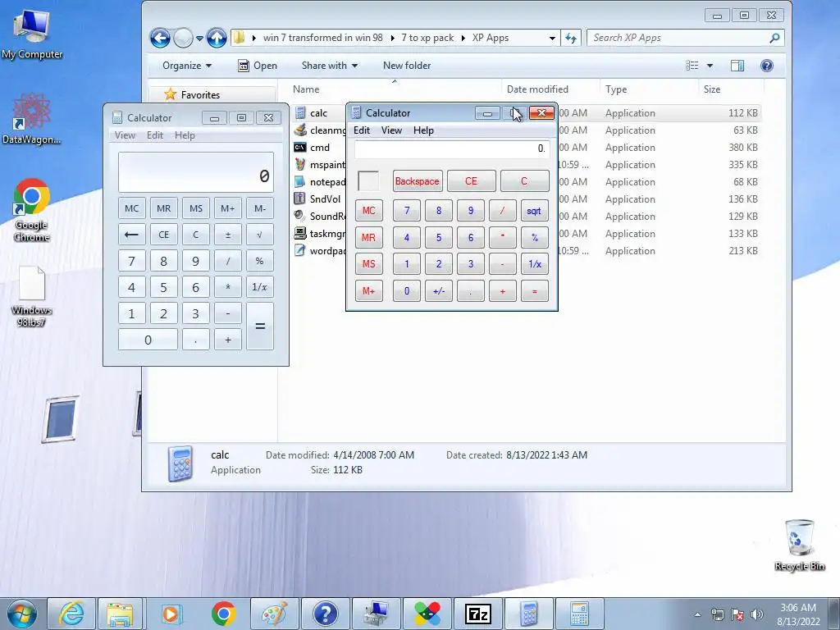840x630 pixels.
Task: Click New folder in Explorer toolbar
Action: click(407, 66)
